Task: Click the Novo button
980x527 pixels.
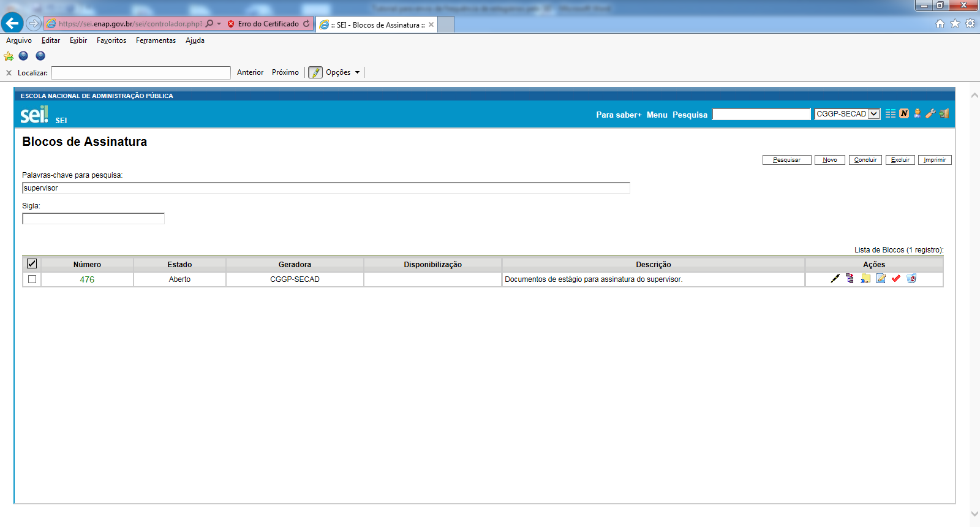Action: coord(829,160)
